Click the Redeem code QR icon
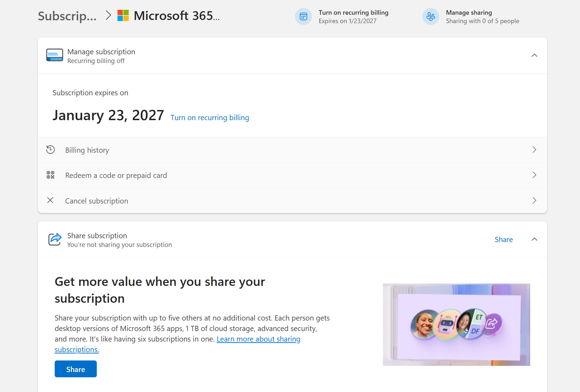This screenshot has width=580, height=392. point(51,175)
